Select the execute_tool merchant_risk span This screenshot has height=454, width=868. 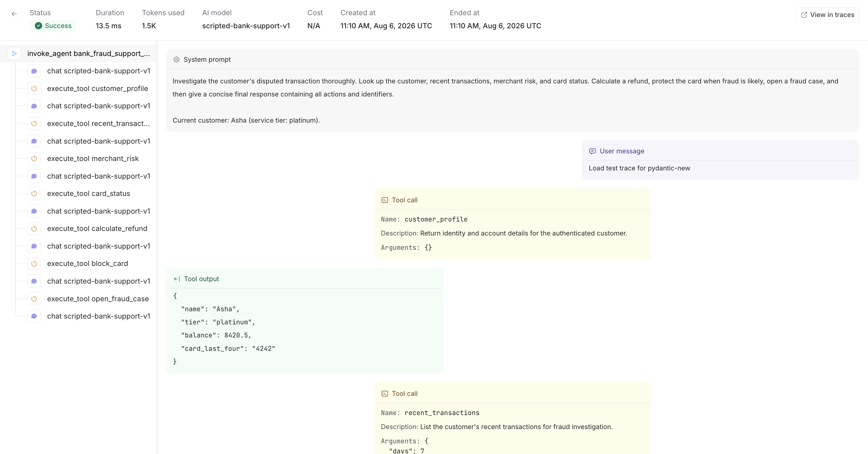pos(93,159)
